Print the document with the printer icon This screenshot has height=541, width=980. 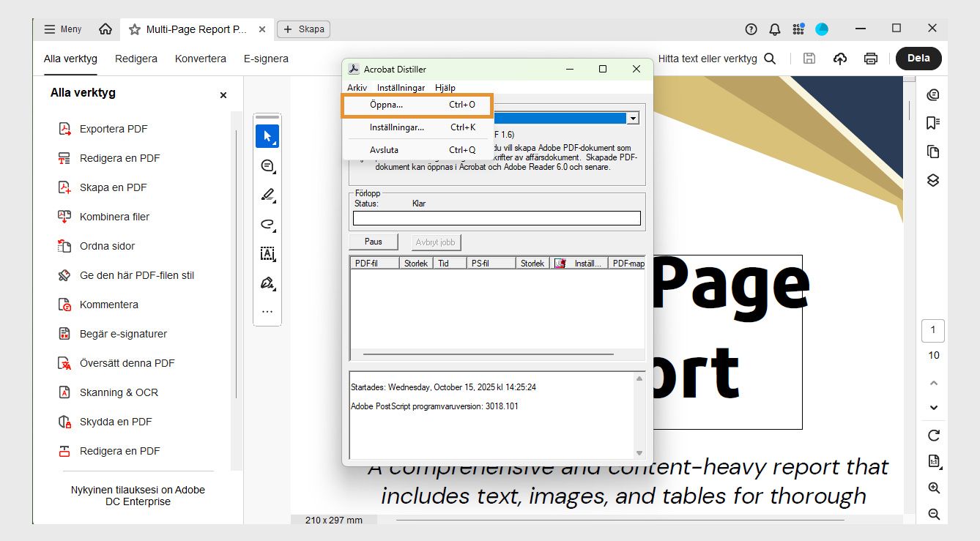[871, 59]
